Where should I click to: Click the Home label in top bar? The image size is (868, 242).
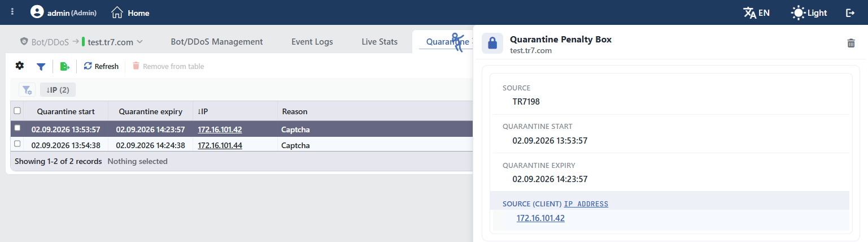click(x=138, y=12)
